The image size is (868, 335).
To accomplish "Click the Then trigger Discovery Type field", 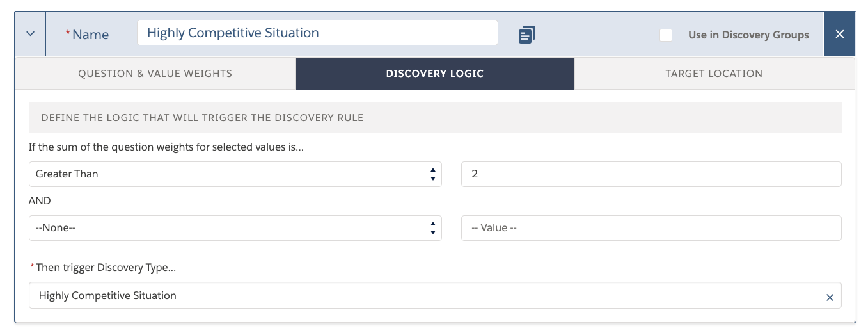I will pos(435,296).
